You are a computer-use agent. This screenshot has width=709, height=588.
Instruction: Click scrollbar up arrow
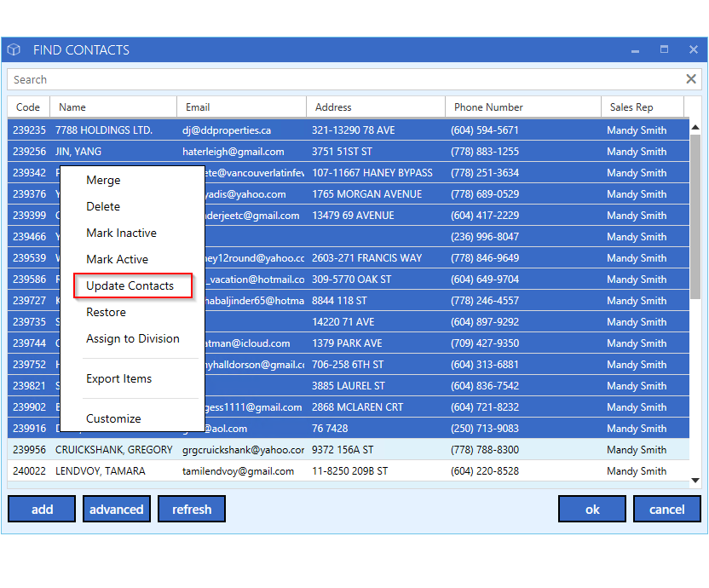(695, 128)
